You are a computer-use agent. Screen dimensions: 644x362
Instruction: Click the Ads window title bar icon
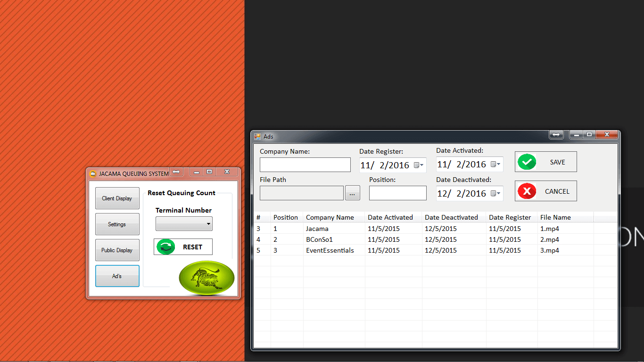click(x=257, y=137)
